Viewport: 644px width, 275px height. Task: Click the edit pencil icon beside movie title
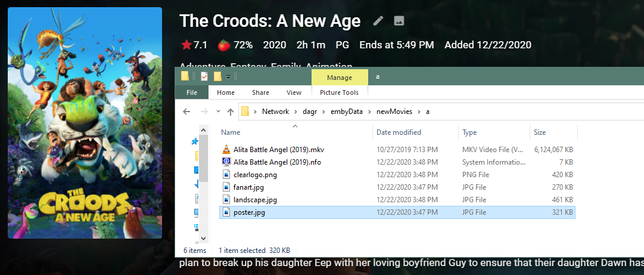378,21
